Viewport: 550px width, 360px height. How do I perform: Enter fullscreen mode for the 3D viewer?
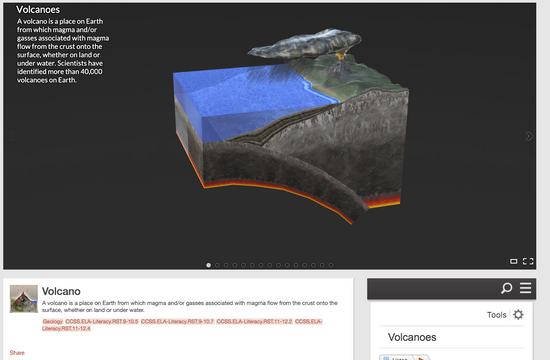coord(528,261)
